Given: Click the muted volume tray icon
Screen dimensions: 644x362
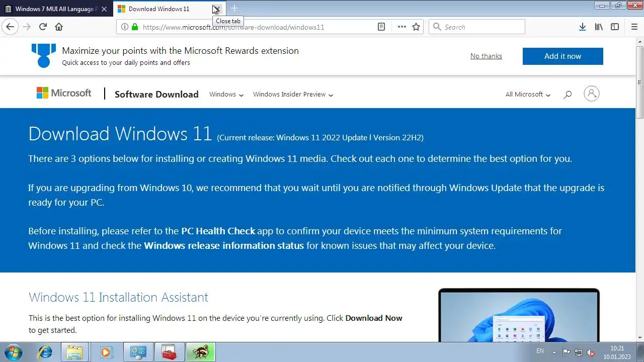Looking at the screenshot, I should tap(591, 352).
